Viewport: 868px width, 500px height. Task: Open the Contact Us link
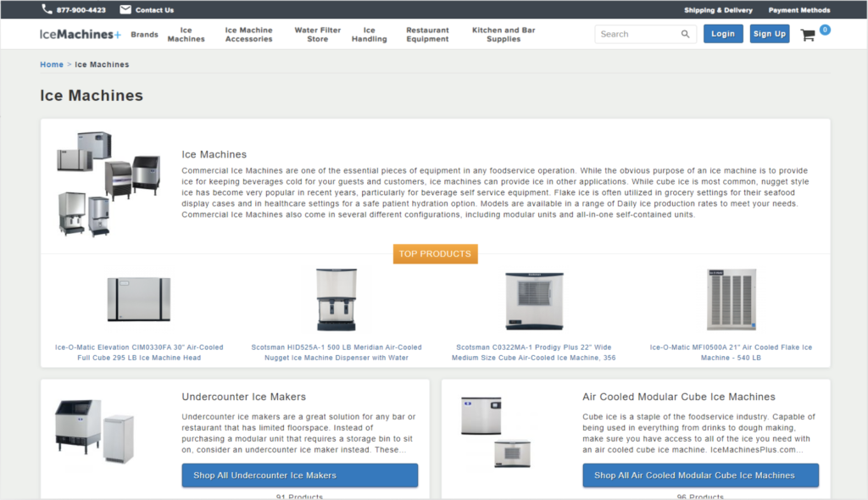click(x=154, y=10)
